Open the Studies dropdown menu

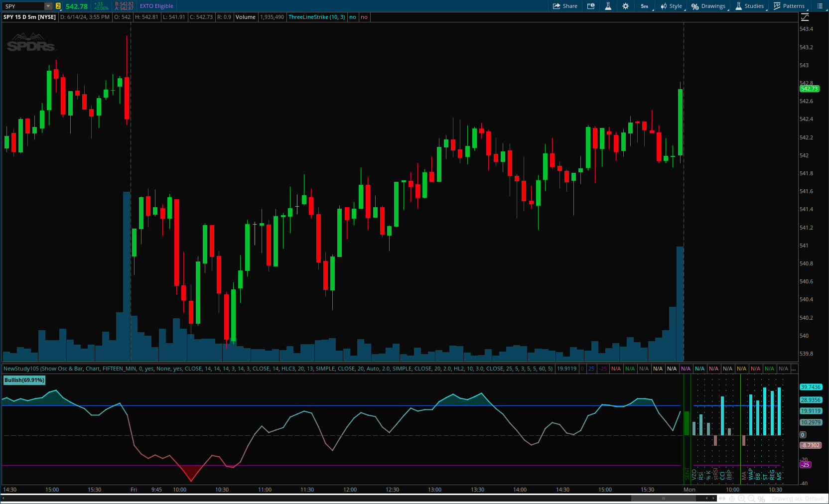(750, 6)
